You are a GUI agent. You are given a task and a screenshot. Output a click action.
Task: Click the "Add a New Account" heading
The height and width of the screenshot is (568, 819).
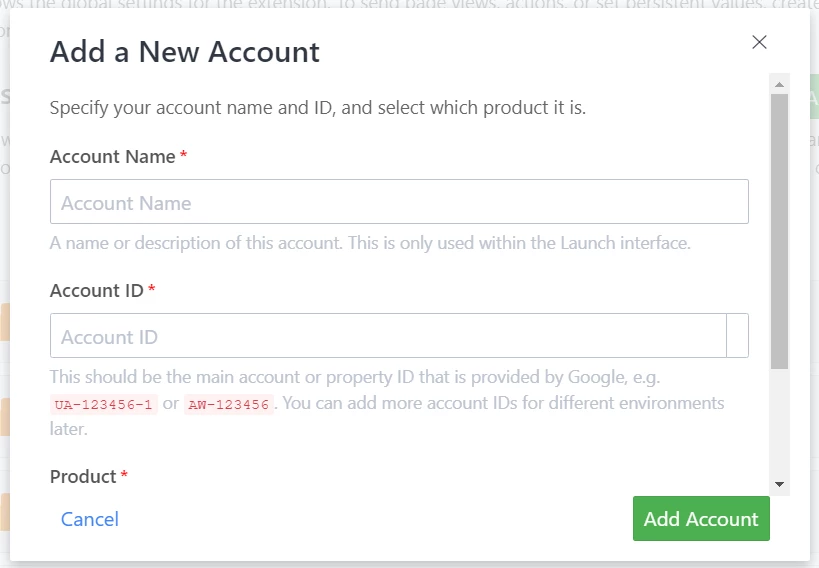[185, 52]
